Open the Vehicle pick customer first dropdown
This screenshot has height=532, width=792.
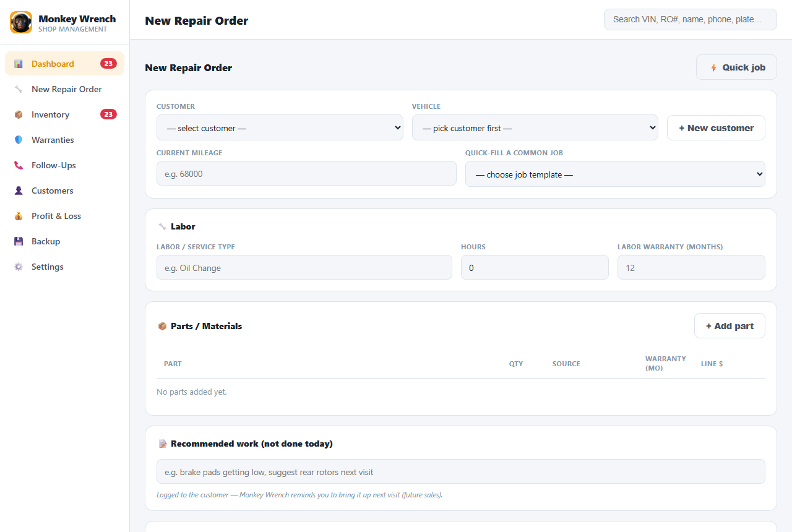click(535, 128)
